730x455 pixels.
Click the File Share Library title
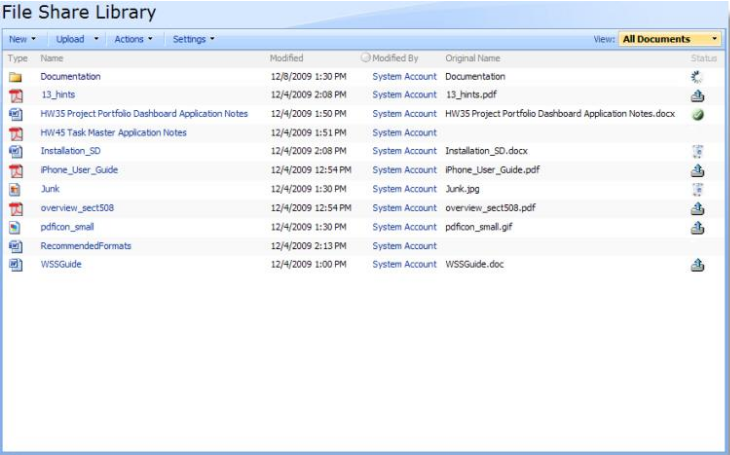pos(79,12)
